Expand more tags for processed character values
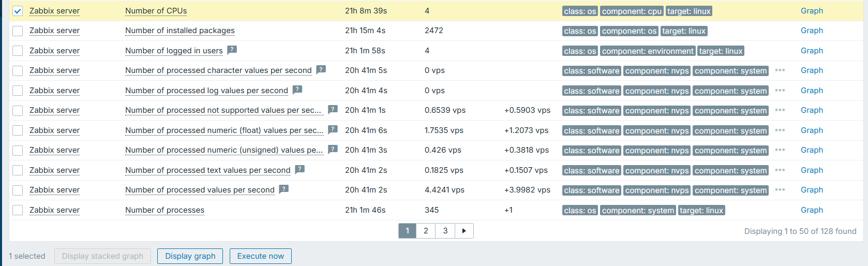868x266 pixels. pos(780,70)
